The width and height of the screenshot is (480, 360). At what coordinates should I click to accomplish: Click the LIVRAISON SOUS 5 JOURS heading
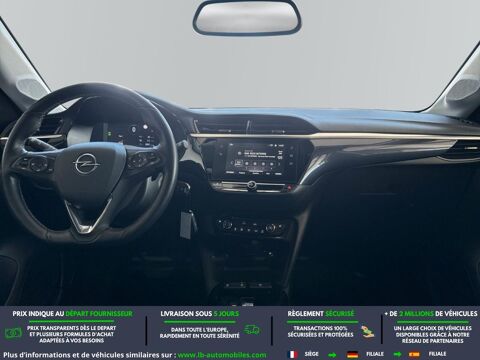click(200, 314)
